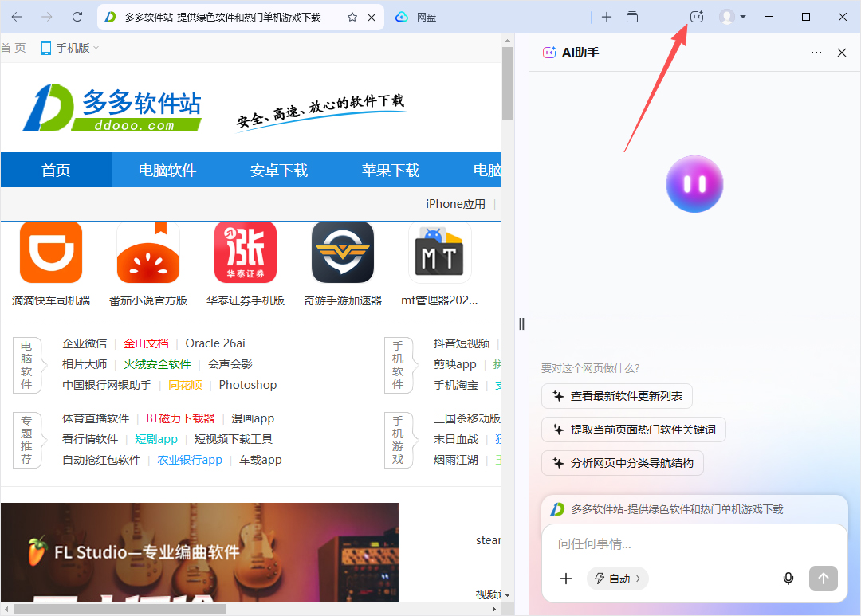This screenshot has height=616, width=861.
Task: Open the 剪映app link
Action: (454, 364)
